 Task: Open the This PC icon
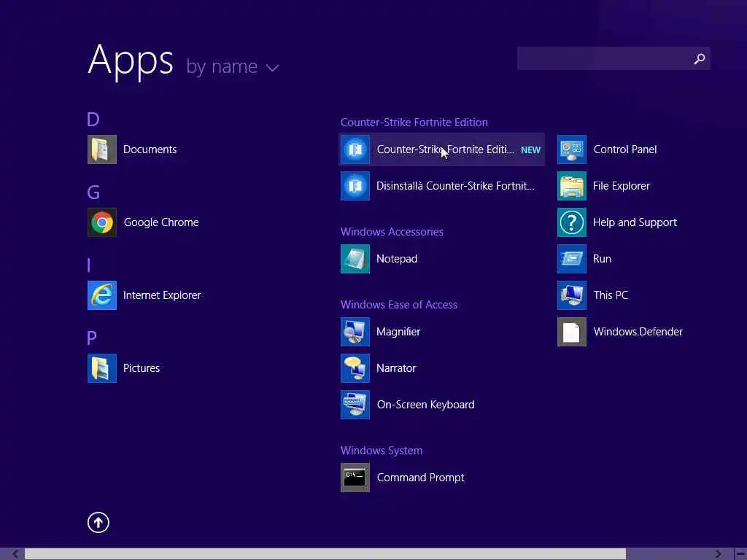572,295
